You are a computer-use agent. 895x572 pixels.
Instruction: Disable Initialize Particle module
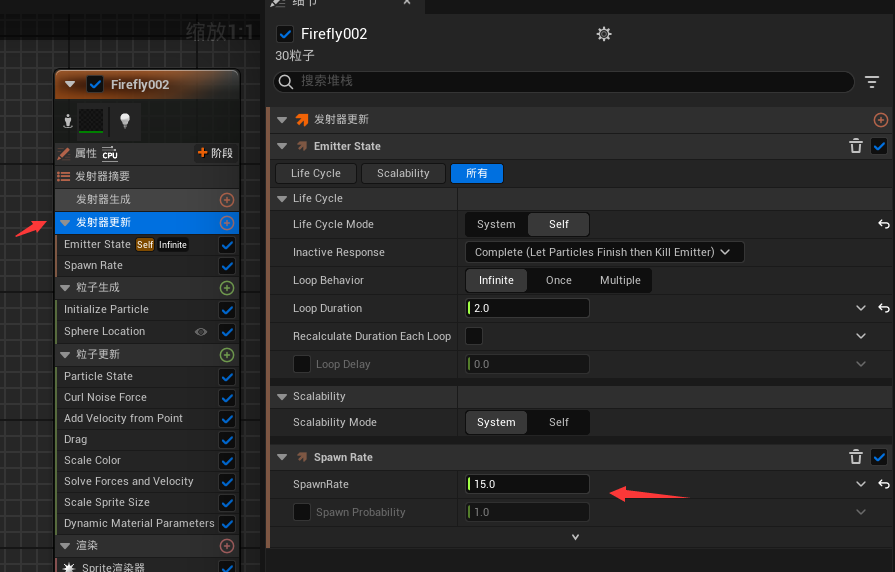pyautogui.click(x=227, y=310)
